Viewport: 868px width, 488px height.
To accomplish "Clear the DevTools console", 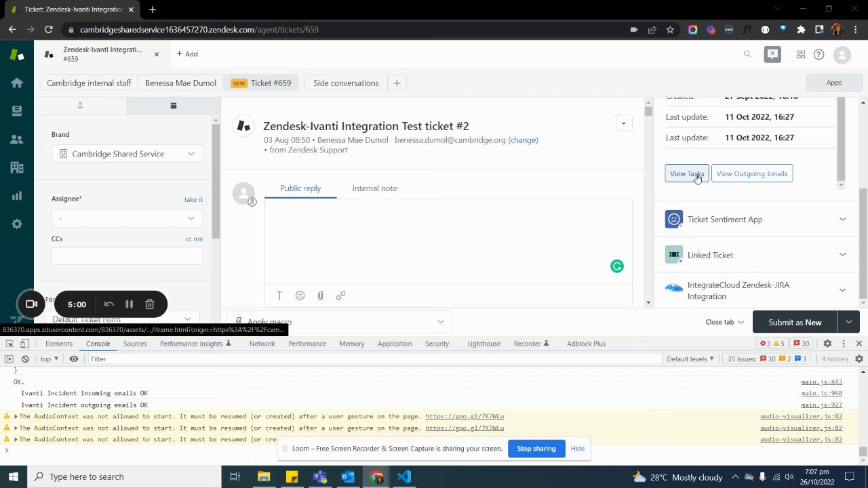I will click(25, 359).
